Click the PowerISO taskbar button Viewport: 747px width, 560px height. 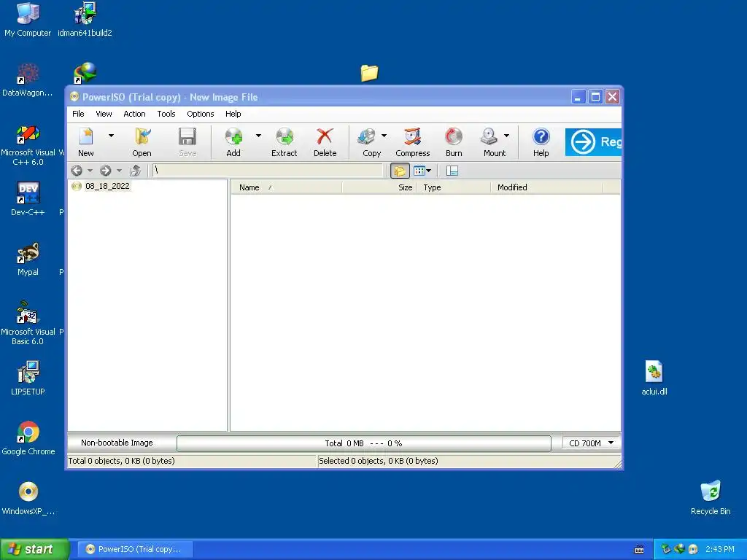pyautogui.click(x=135, y=549)
